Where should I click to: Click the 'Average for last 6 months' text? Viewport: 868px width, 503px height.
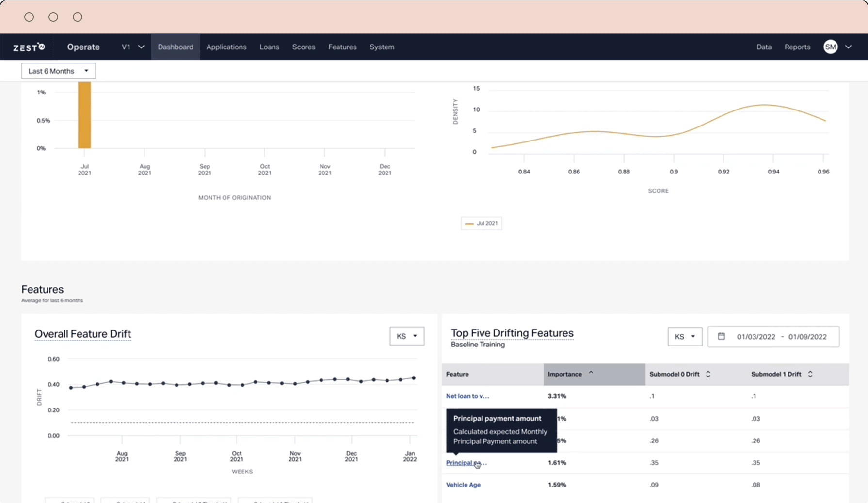52,300
